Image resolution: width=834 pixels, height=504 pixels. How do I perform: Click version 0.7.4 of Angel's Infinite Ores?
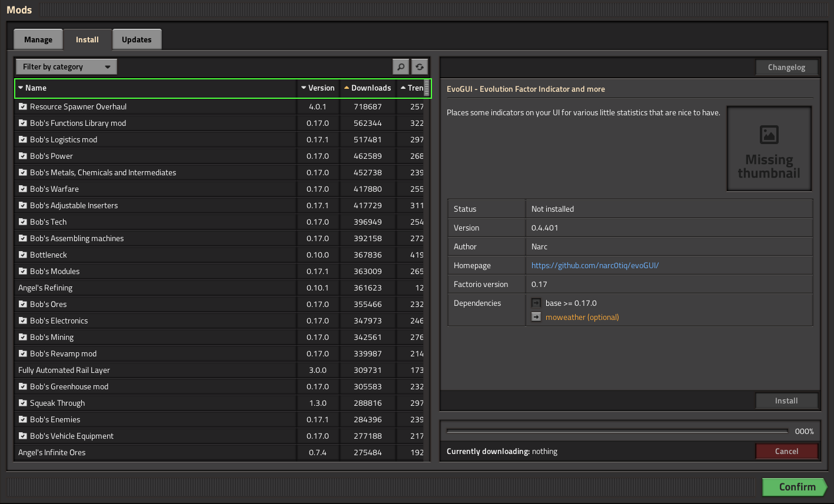pos(317,452)
